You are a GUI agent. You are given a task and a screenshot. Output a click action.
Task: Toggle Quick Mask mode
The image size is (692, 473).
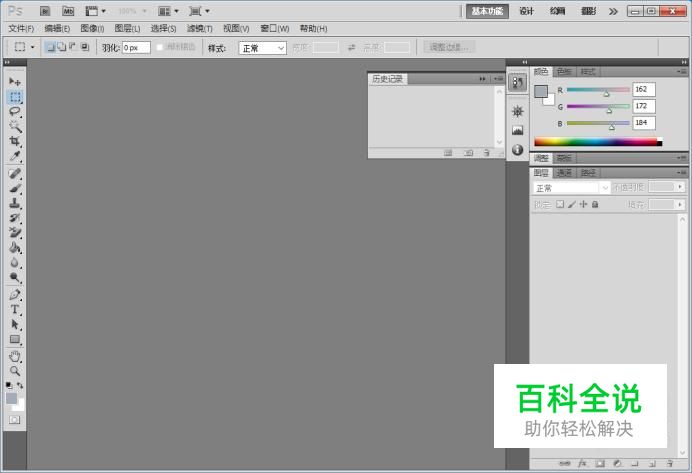pyautogui.click(x=15, y=420)
